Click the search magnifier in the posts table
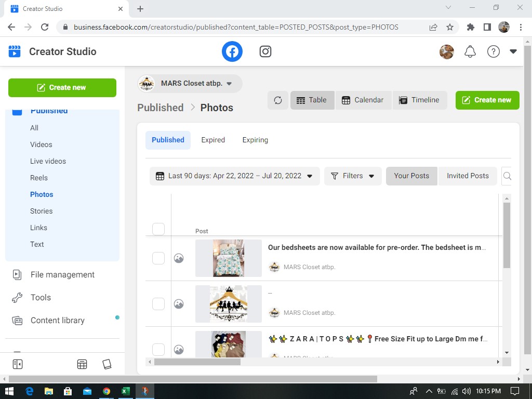The width and height of the screenshot is (532, 399). (x=507, y=176)
